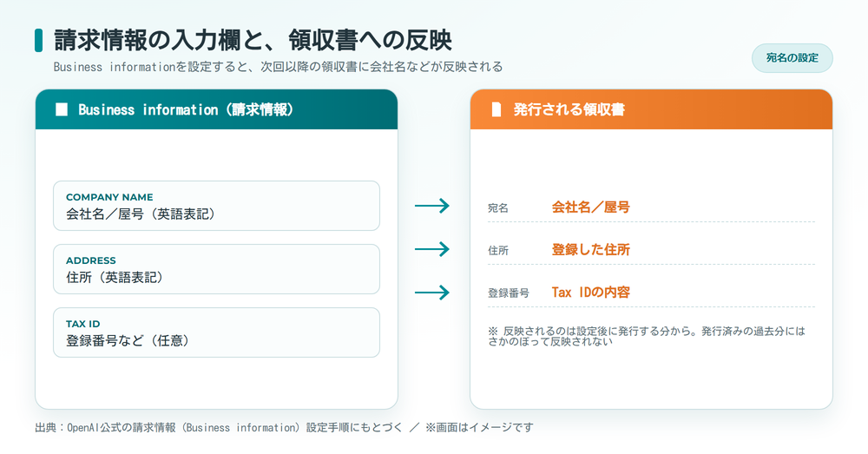The image size is (868, 454).
Task: Click the 宛名 label in the receipt
Action: 497,208
